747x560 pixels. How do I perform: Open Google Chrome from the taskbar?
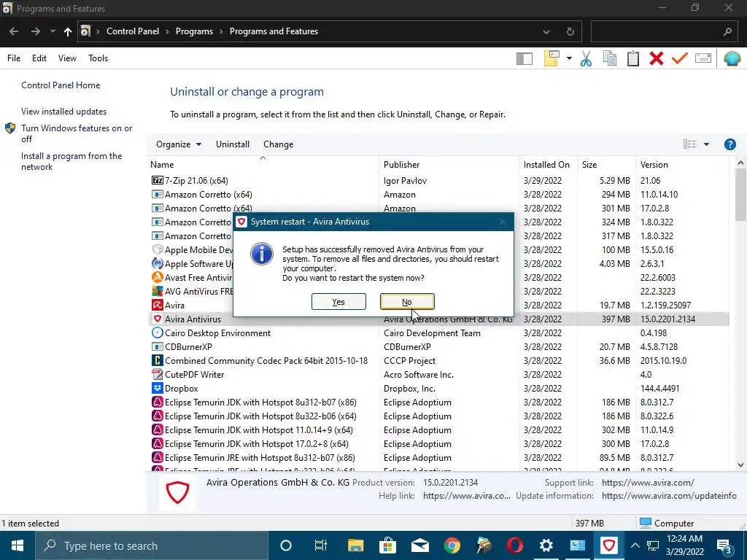click(x=452, y=545)
